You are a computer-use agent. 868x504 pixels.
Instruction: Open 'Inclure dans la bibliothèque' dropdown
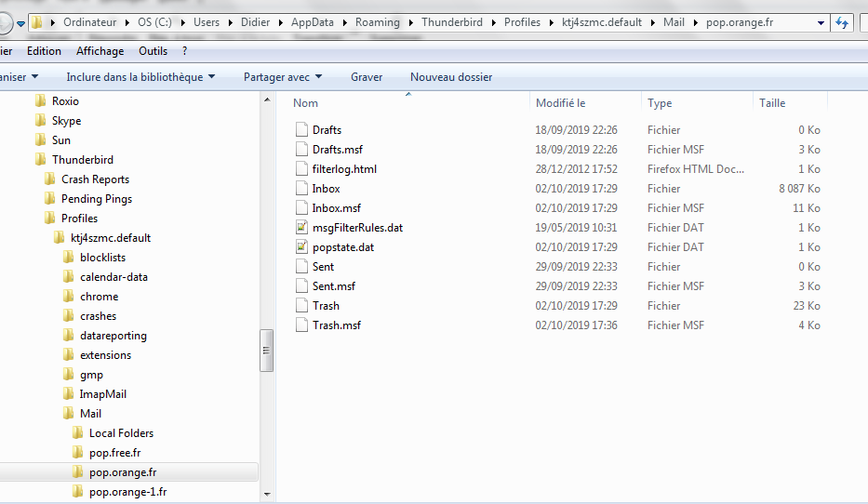[x=140, y=77]
